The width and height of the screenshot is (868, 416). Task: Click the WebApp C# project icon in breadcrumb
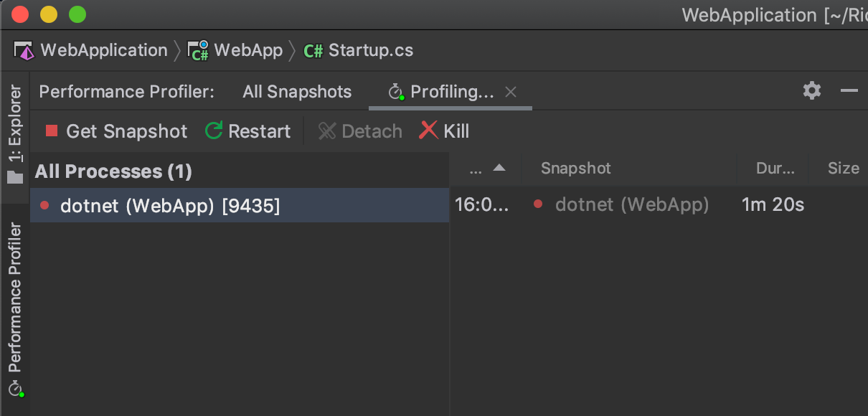click(x=198, y=51)
